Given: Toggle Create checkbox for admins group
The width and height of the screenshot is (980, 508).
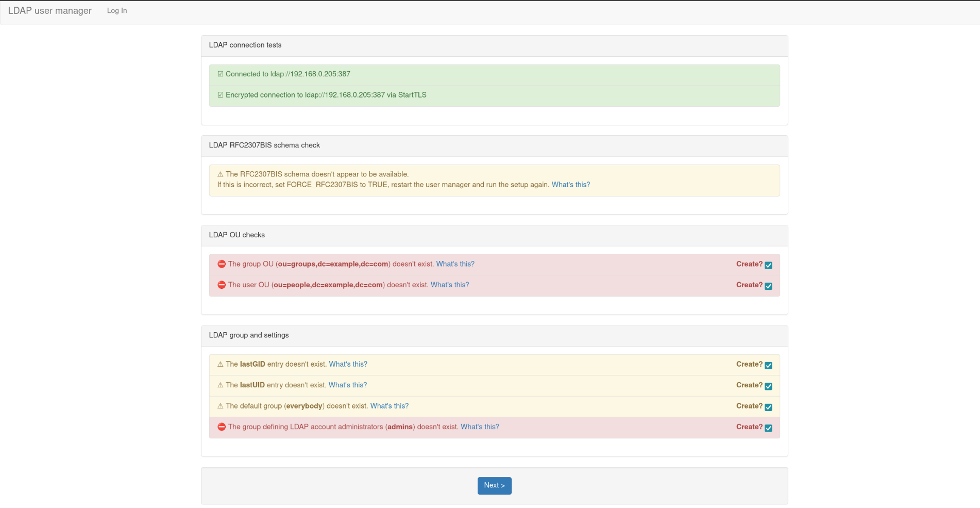Looking at the screenshot, I should coord(768,428).
